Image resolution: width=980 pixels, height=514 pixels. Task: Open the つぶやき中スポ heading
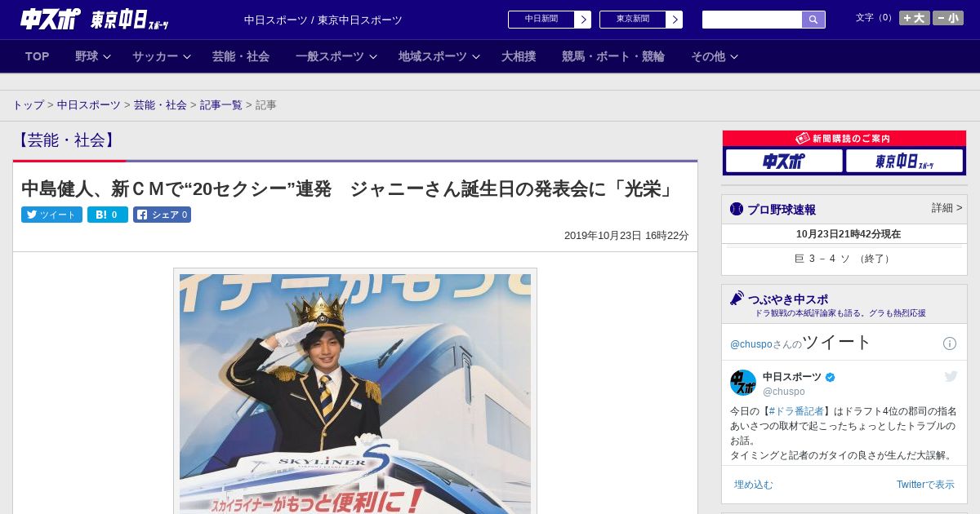(788, 299)
